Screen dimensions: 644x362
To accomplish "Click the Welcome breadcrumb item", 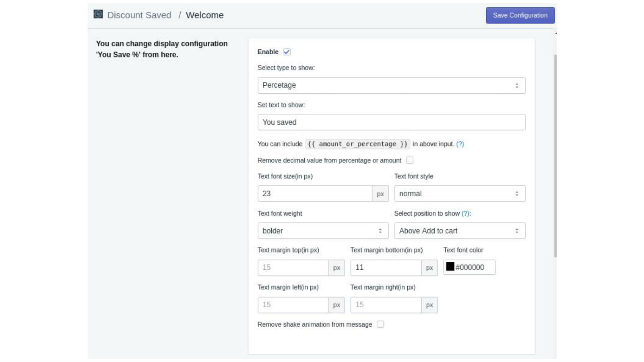I will pyautogui.click(x=204, y=15).
